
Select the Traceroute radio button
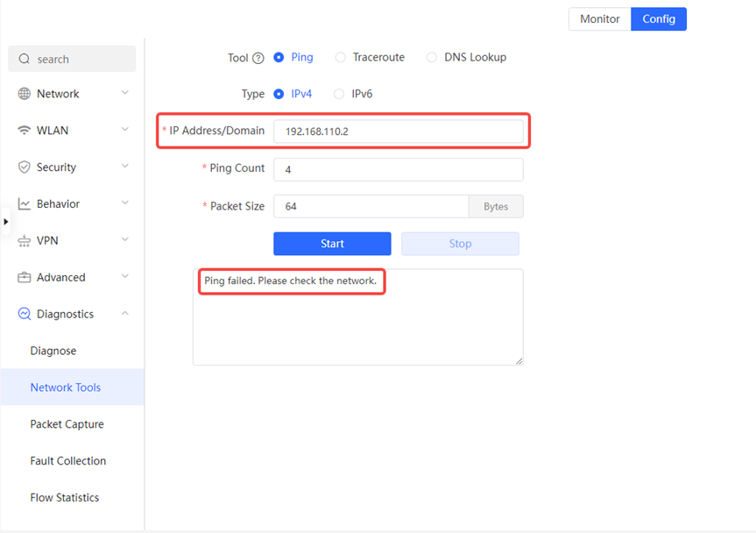(341, 57)
